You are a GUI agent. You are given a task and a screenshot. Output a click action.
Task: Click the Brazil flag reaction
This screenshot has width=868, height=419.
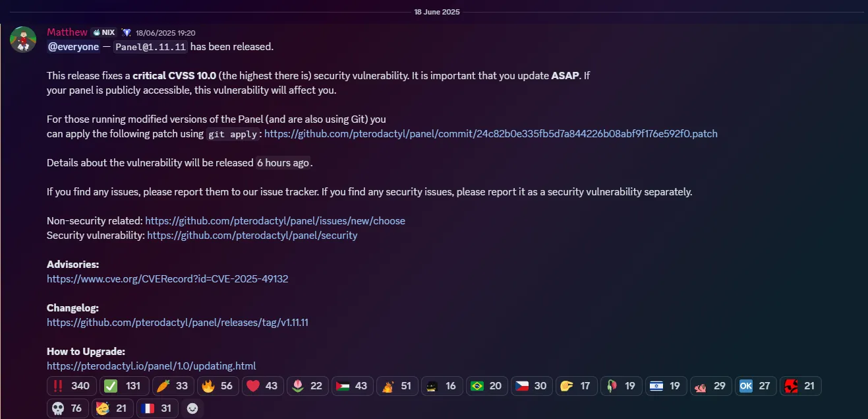(x=486, y=386)
